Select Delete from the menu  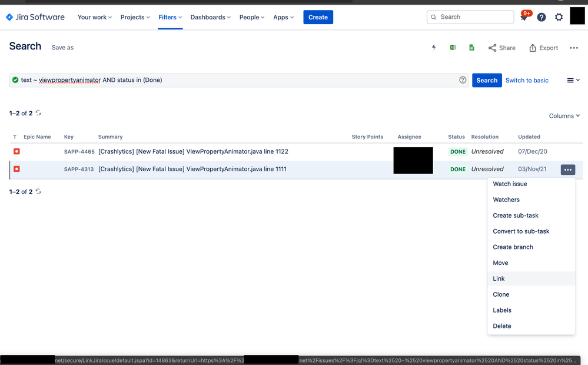[531, 326]
